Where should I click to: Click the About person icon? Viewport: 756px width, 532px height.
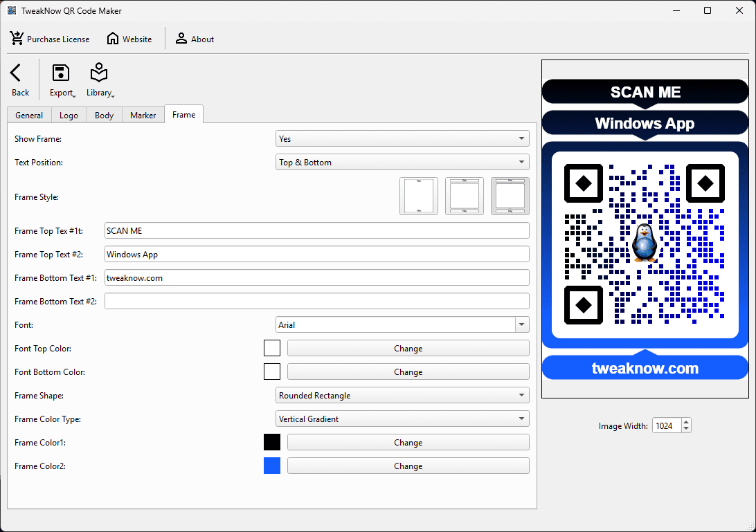click(181, 39)
